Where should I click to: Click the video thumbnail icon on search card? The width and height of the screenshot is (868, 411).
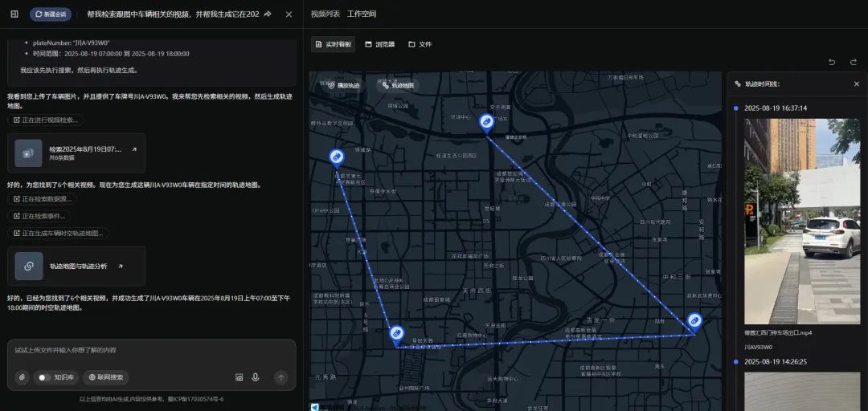pos(28,153)
